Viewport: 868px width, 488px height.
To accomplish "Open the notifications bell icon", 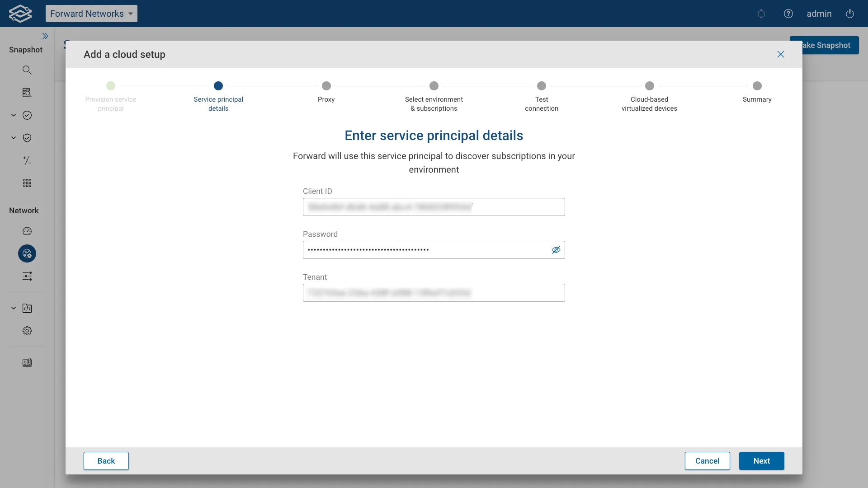I will tap(761, 14).
